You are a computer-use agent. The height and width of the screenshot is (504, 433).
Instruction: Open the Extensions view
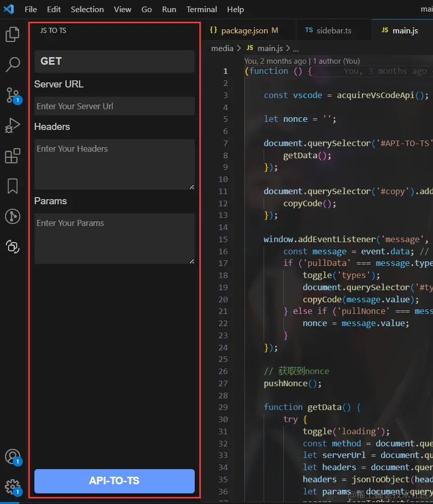(x=13, y=156)
